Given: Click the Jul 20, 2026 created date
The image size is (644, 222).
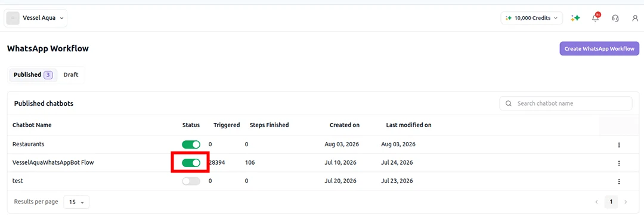Looking at the screenshot, I should click(x=340, y=181).
